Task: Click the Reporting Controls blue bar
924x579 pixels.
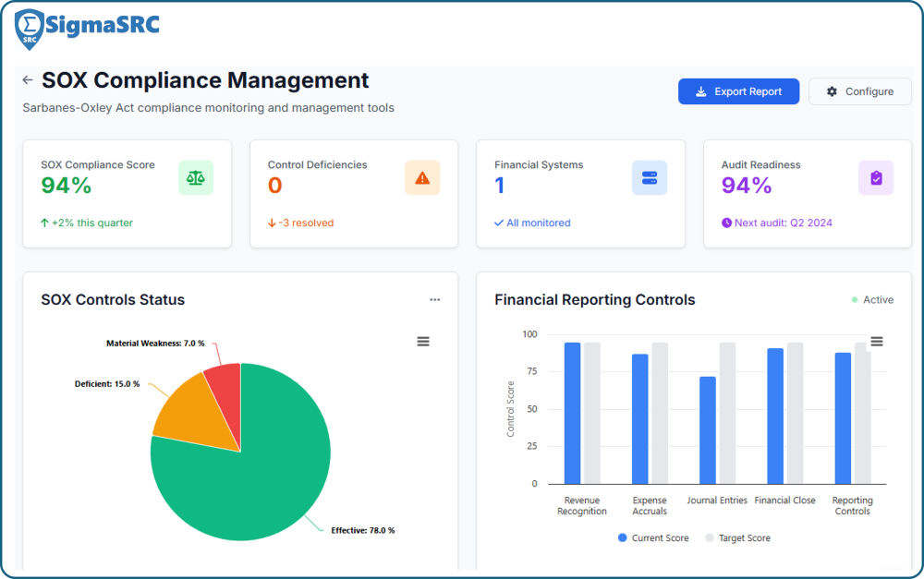Action: 843,418
